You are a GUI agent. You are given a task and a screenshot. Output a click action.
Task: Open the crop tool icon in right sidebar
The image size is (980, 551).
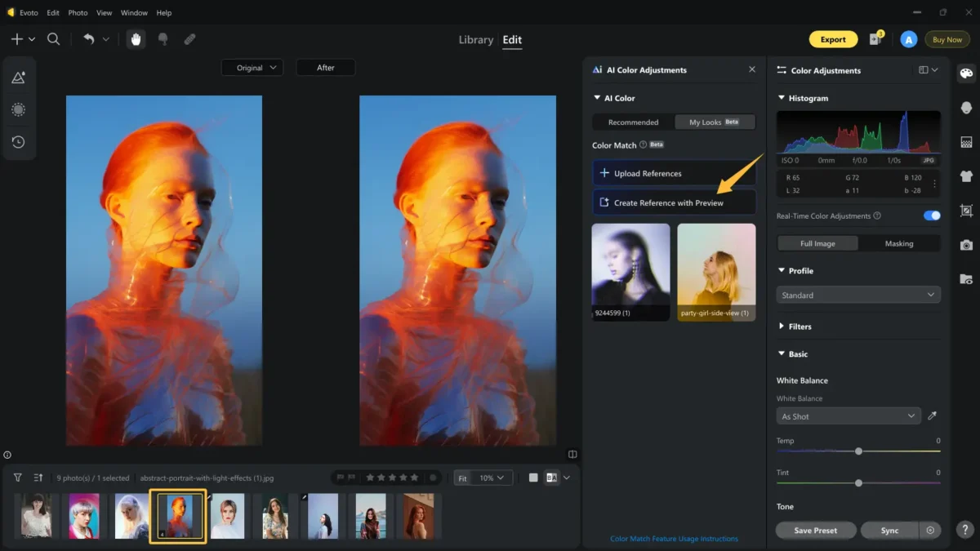[966, 211]
